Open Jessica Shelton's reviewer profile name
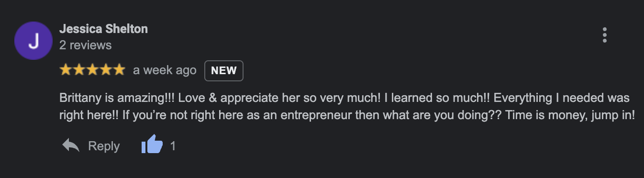 coord(103,29)
